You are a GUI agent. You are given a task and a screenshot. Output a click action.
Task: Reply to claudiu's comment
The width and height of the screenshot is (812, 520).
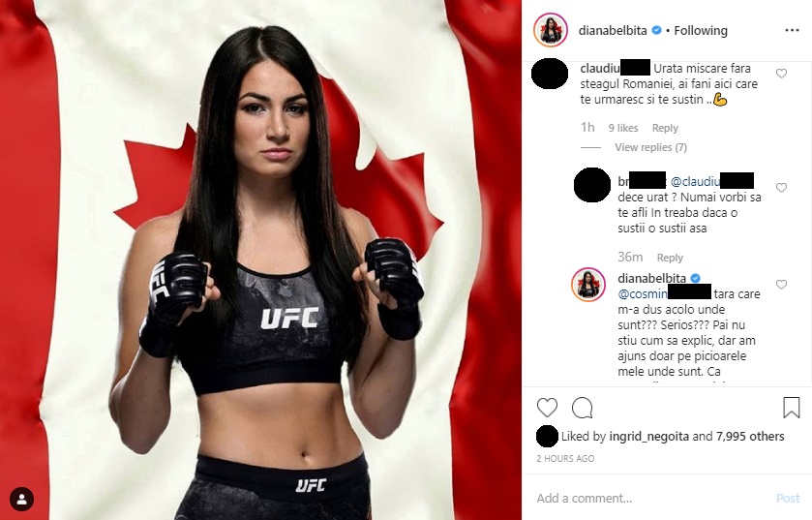665,128
